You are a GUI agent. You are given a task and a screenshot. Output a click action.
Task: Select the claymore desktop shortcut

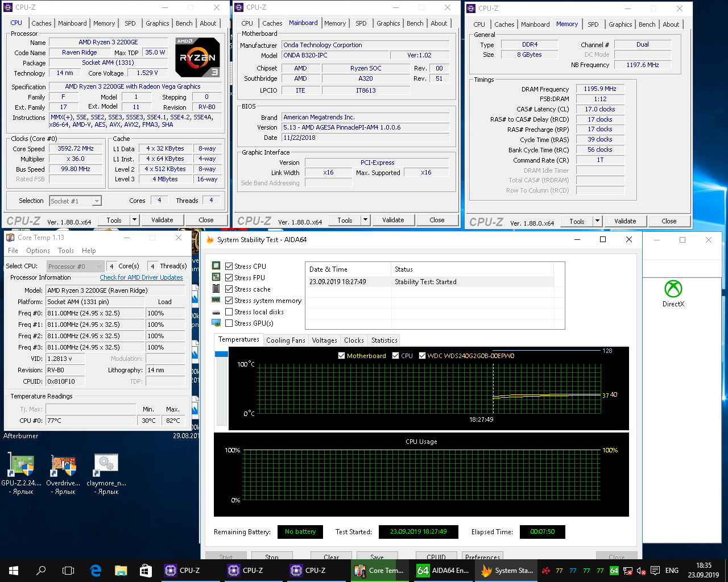coord(106,474)
